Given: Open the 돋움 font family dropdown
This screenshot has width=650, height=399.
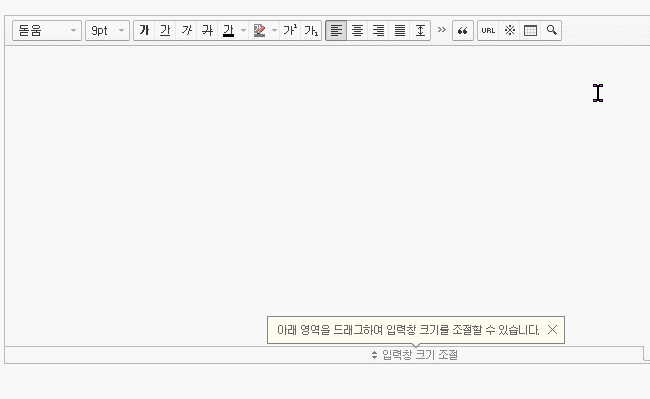Looking at the screenshot, I should click(47, 31).
